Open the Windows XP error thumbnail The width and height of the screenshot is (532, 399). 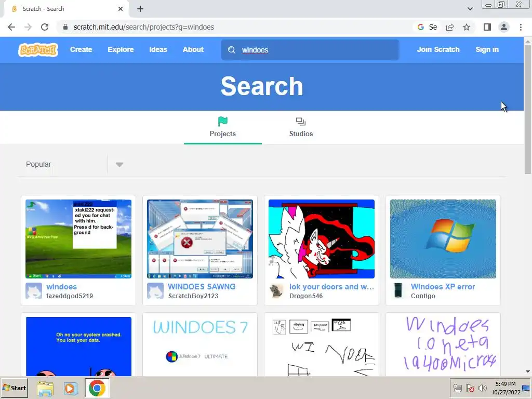click(x=443, y=239)
